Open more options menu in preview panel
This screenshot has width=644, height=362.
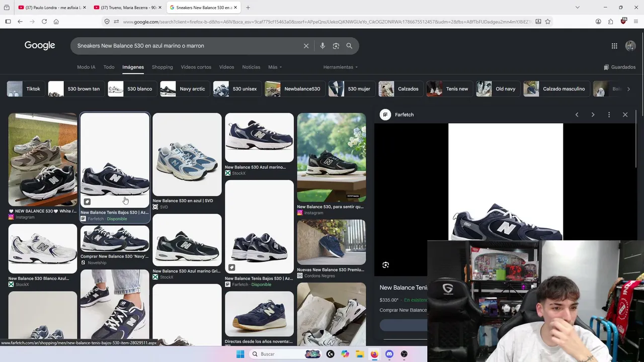[x=609, y=115]
